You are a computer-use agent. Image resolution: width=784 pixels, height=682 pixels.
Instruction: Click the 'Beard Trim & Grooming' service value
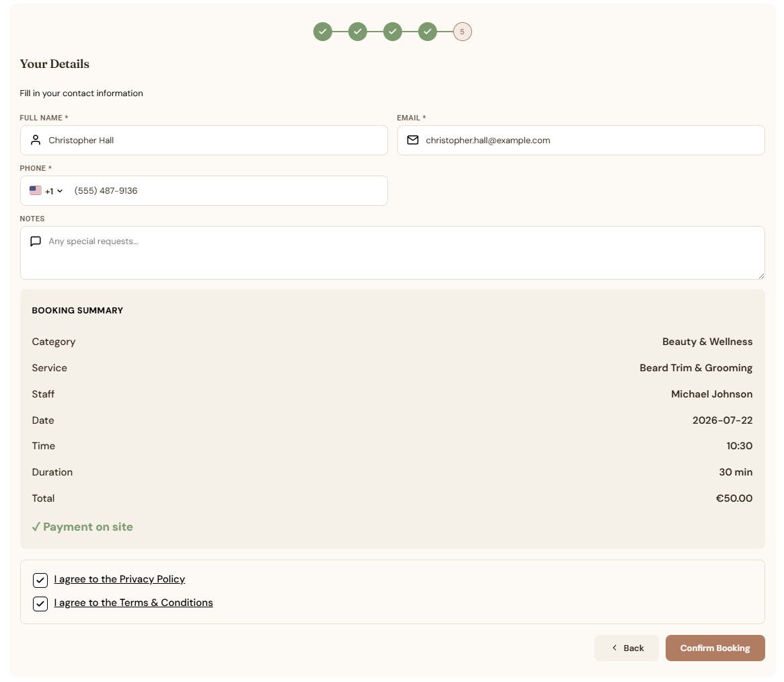pos(696,368)
